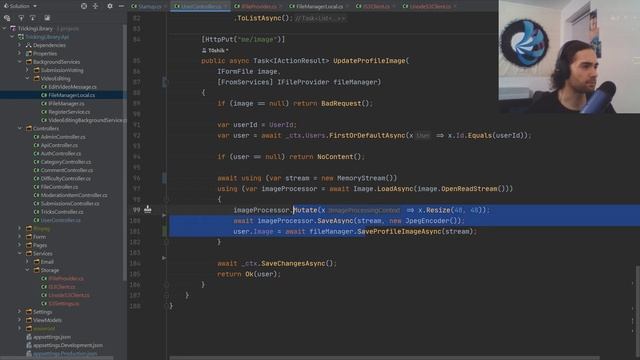Expand the Settings folder
This screenshot has height=360, width=640.
coord(19,312)
